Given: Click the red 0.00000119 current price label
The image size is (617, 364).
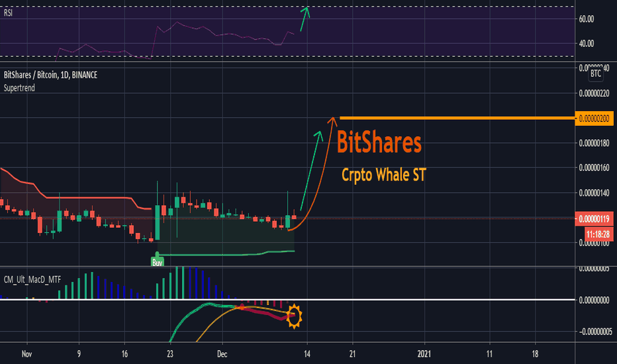Looking at the screenshot, I should [594, 219].
